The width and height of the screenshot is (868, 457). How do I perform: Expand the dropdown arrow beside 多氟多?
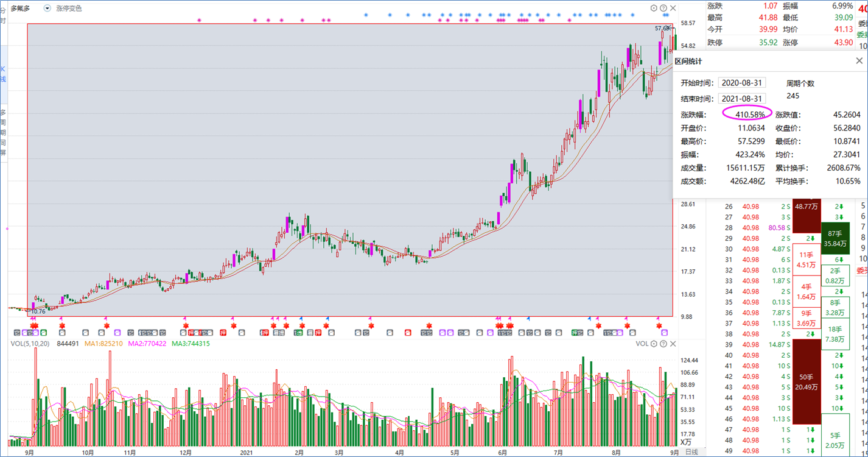pos(47,9)
